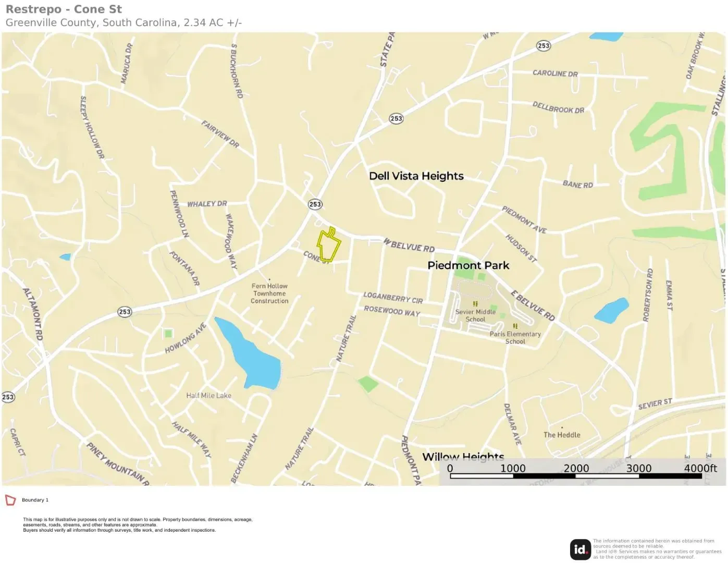The image size is (728, 563).
Task: Click the Howlong Ave label
Action: 186,338
